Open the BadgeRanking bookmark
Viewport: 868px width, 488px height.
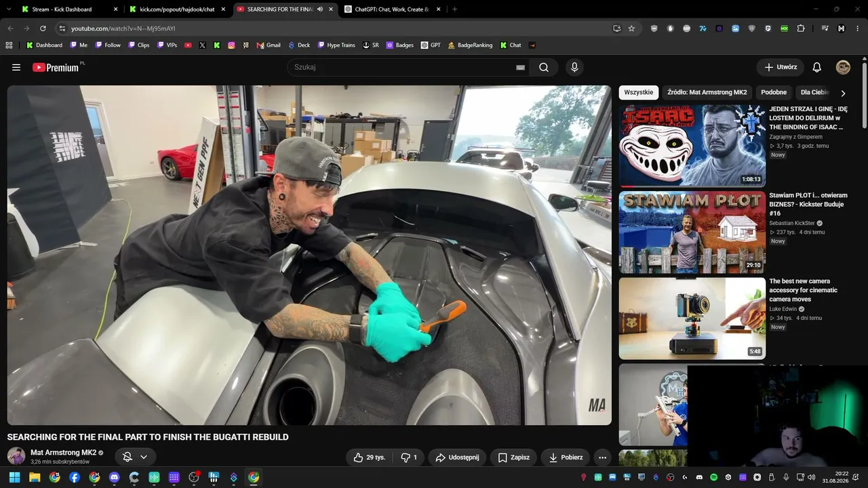470,45
